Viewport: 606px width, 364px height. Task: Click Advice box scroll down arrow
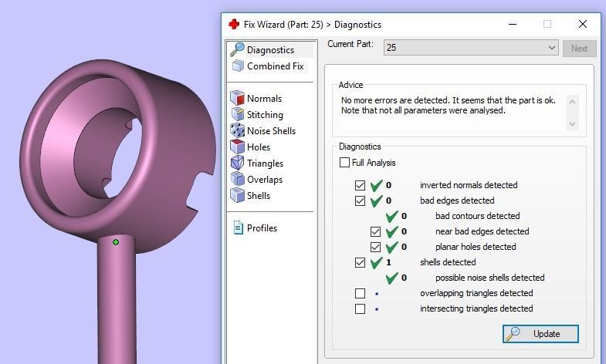572,124
